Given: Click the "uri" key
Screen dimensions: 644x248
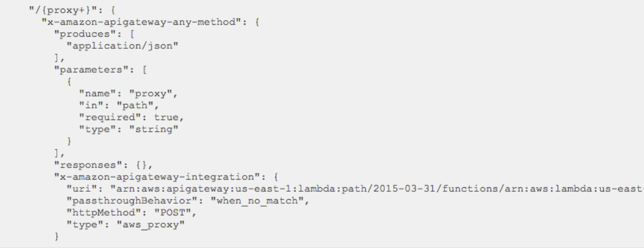Looking at the screenshot, I should (81, 189).
